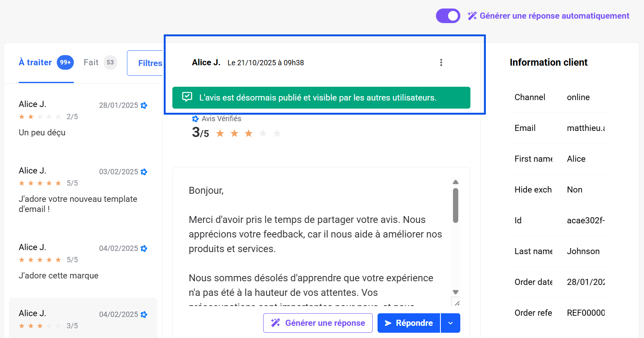Open the Fait tab
Screen dimensions: 644x338
click(x=91, y=62)
